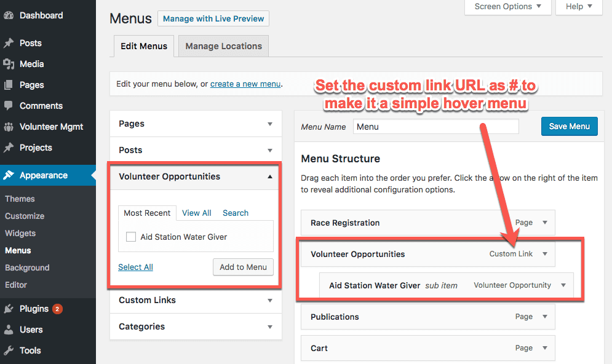
Task: Collapse the Volunteer Opportunities panel
Action: pos(269,176)
